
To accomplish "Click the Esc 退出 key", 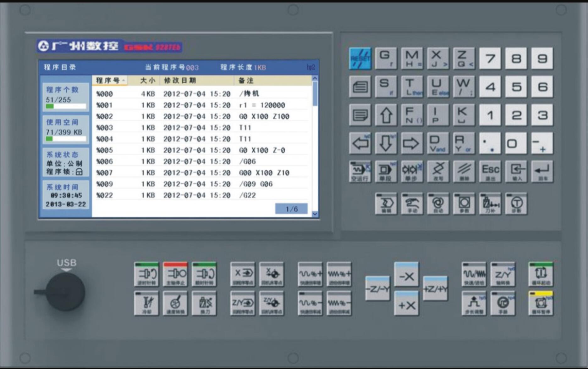I will pyautogui.click(x=490, y=171).
